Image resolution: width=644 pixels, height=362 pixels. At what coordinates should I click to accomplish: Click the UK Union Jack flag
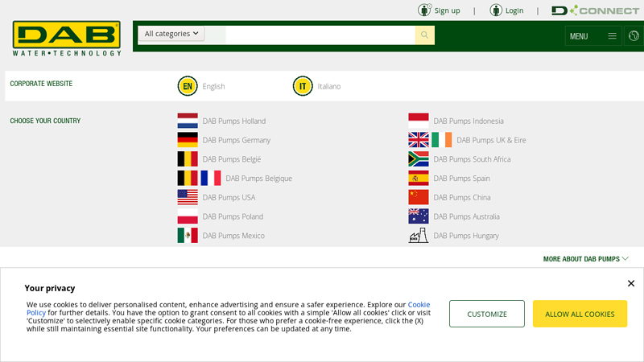click(x=419, y=140)
